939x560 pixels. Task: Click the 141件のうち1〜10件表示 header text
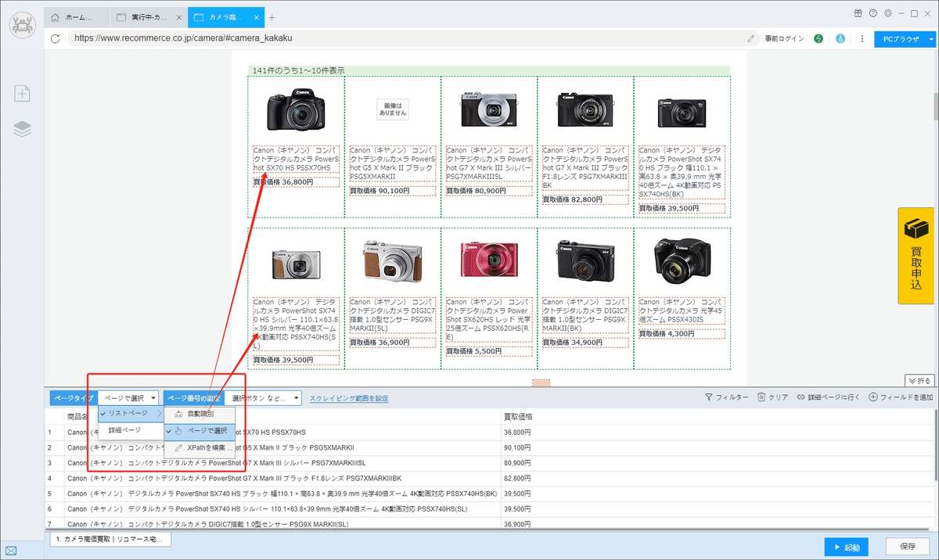click(x=298, y=70)
